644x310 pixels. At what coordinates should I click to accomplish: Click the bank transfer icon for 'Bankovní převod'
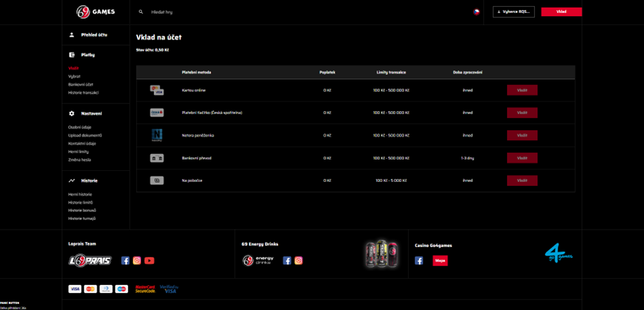[x=157, y=158]
